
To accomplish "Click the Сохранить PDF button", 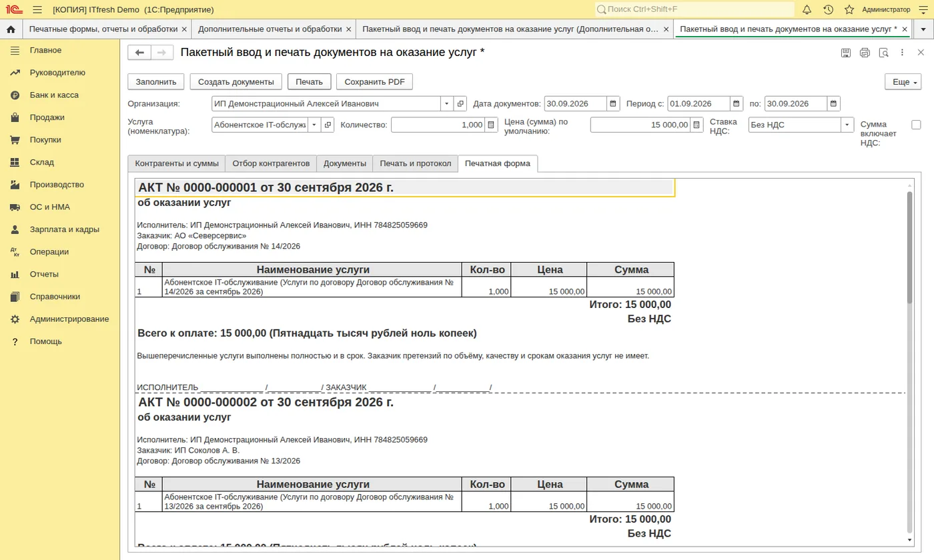I will pos(374,82).
